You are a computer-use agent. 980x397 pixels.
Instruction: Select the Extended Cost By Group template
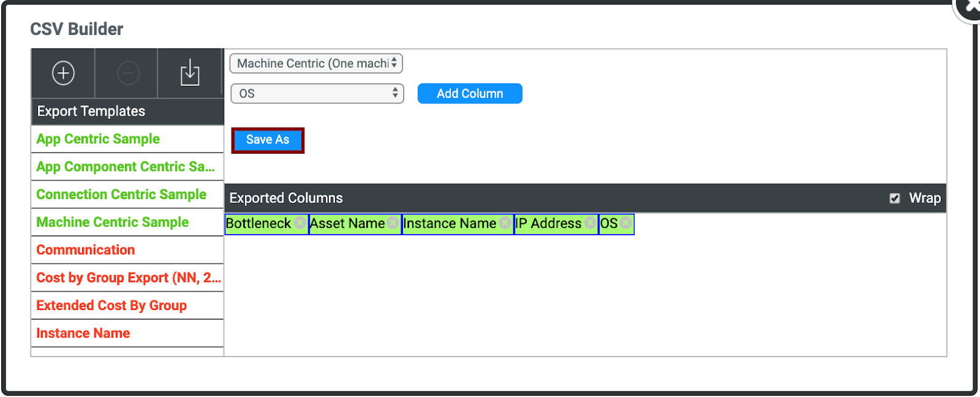click(x=111, y=306)
